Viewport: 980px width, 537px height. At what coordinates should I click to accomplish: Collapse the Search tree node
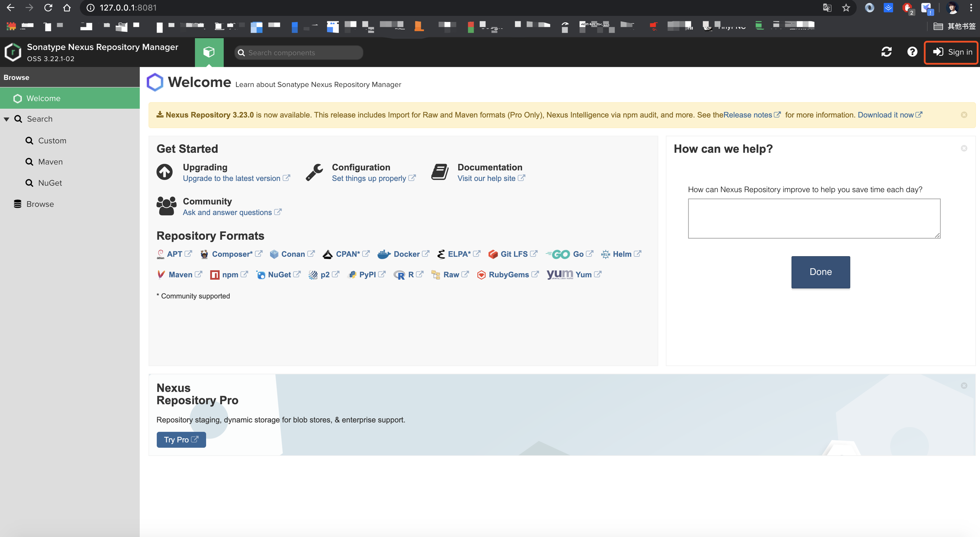tap(6, 119)
